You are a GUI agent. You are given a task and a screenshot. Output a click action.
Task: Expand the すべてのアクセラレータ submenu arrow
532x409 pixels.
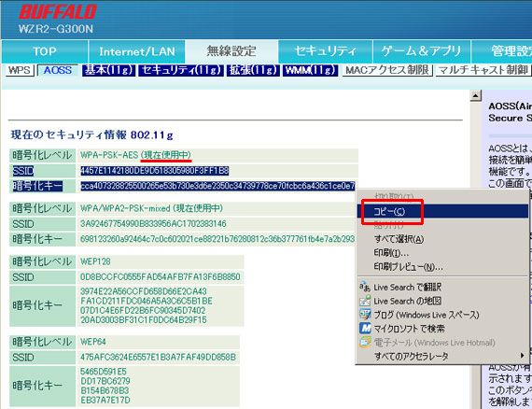[x=522, y=356]
